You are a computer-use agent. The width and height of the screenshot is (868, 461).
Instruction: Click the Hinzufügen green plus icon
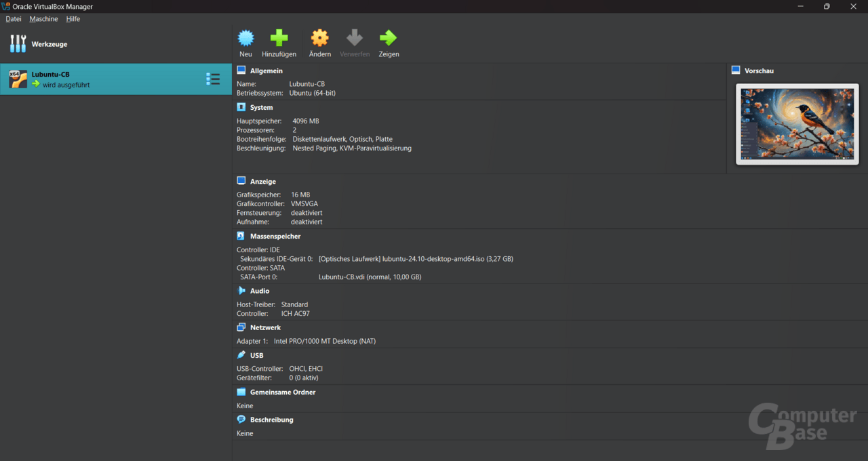pyautogui.click(x=279, y=38)
